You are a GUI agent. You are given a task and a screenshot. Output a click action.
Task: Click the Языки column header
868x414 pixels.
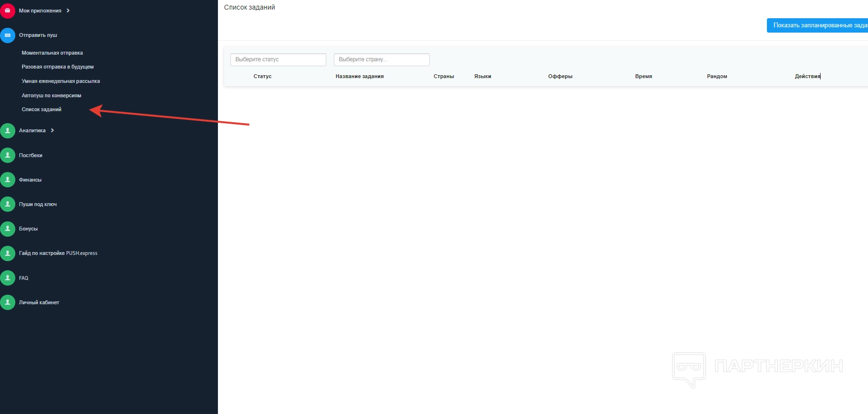[x=482, y=76]
